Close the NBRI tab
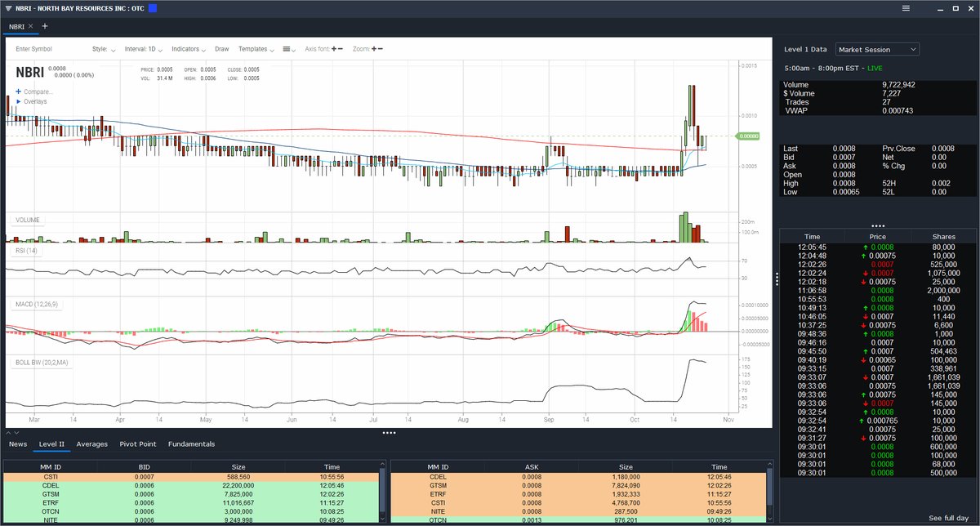This screenshot has width=980, height=526. pos(31,26)
